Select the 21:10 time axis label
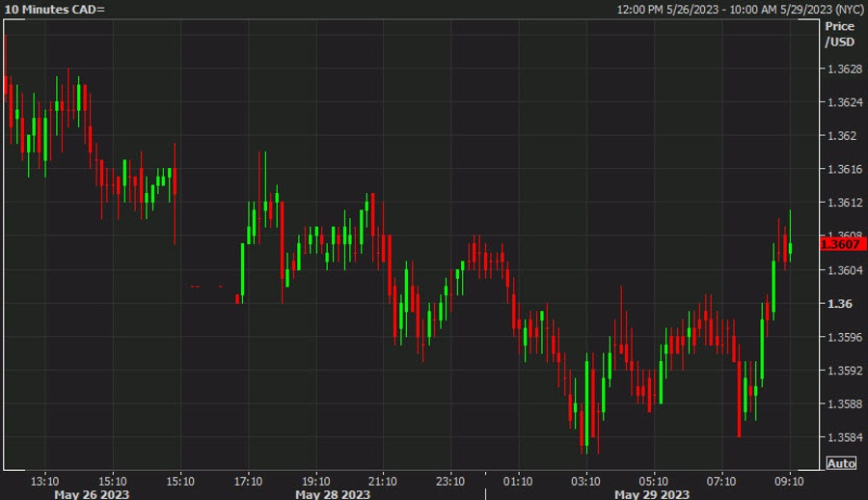The width and height of the screenshot is (868, 500). pos(383,480)
